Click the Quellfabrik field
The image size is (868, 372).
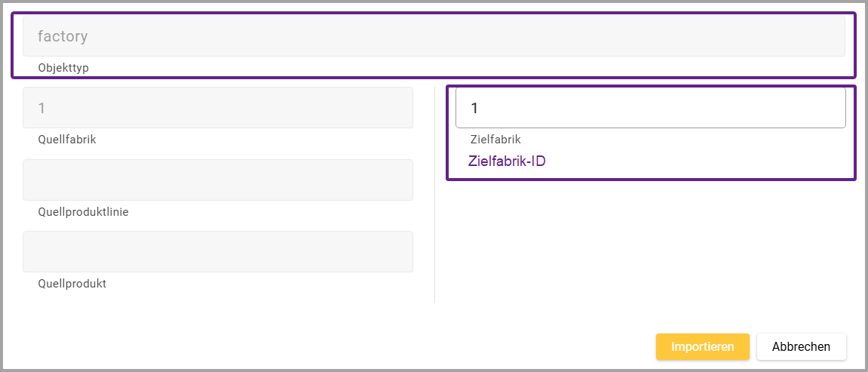pyautogui.click(x=218, y=108)
